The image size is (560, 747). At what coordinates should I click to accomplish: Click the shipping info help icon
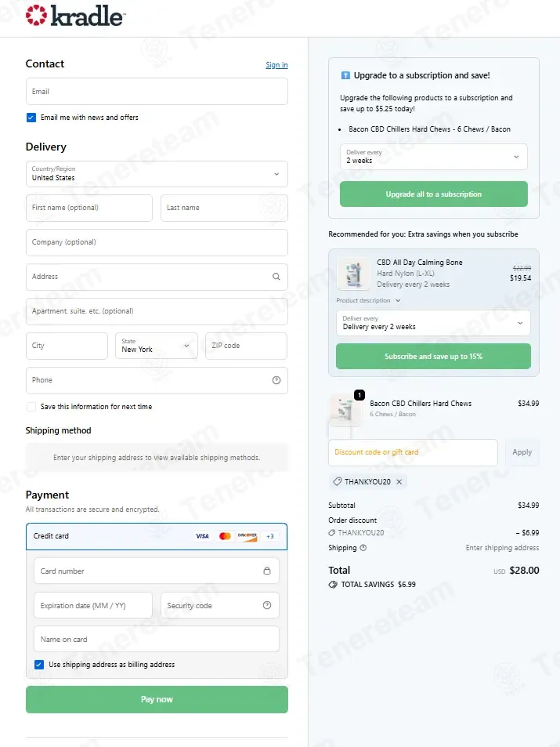pyautogui.click(x=363, y=548)
